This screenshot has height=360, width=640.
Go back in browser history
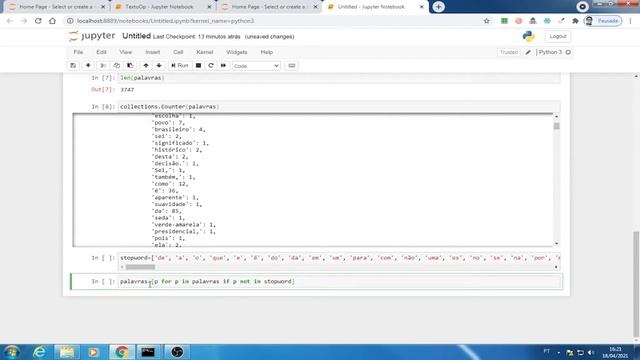click(10, 21)
